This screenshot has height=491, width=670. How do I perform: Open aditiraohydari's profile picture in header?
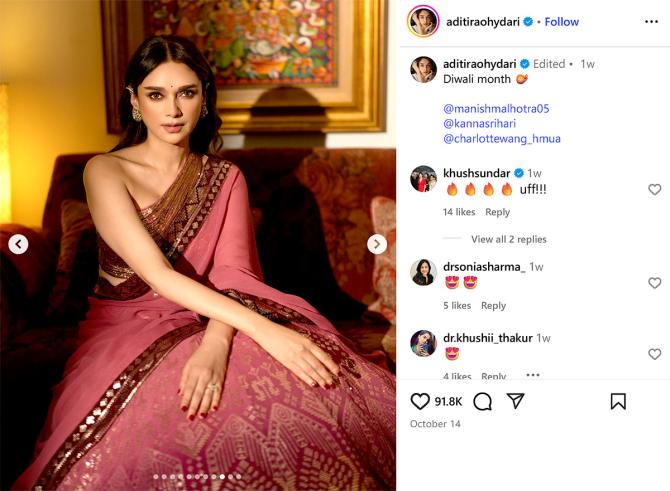coord(423,21)
